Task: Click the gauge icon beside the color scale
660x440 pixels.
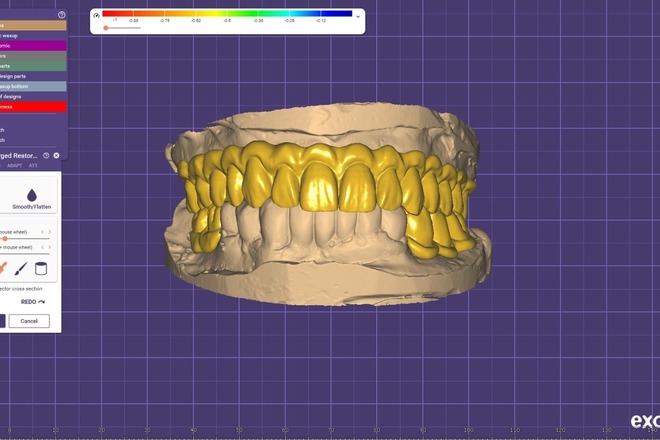Action: [x=96, y=16]
